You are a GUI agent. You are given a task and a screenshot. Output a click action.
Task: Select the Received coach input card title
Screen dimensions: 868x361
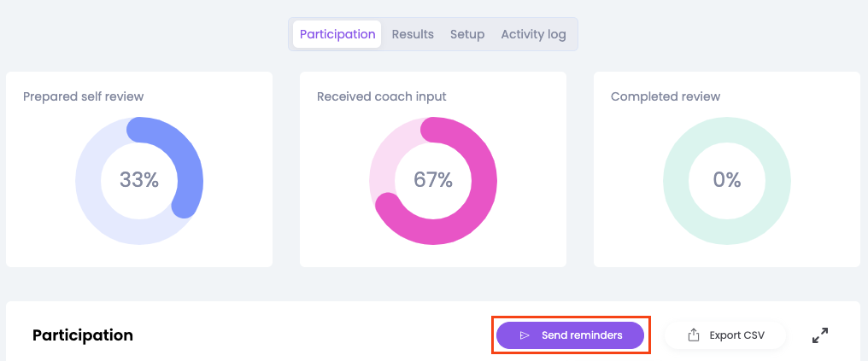[x=381, y=96]
